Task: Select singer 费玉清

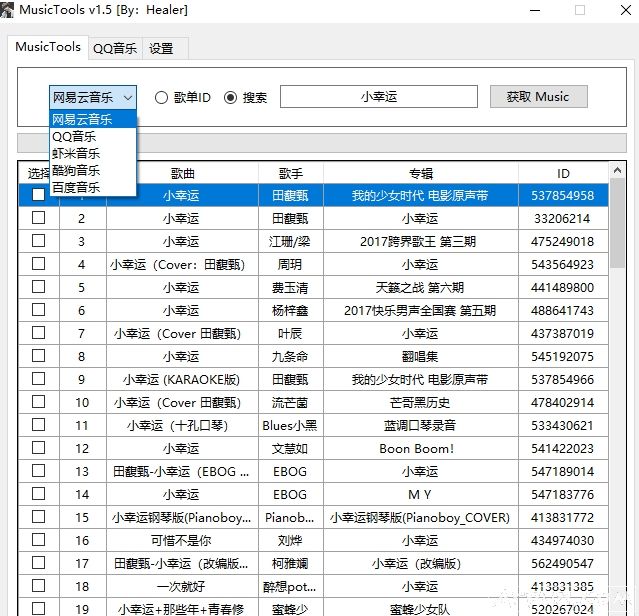Action: pos(291,288)
